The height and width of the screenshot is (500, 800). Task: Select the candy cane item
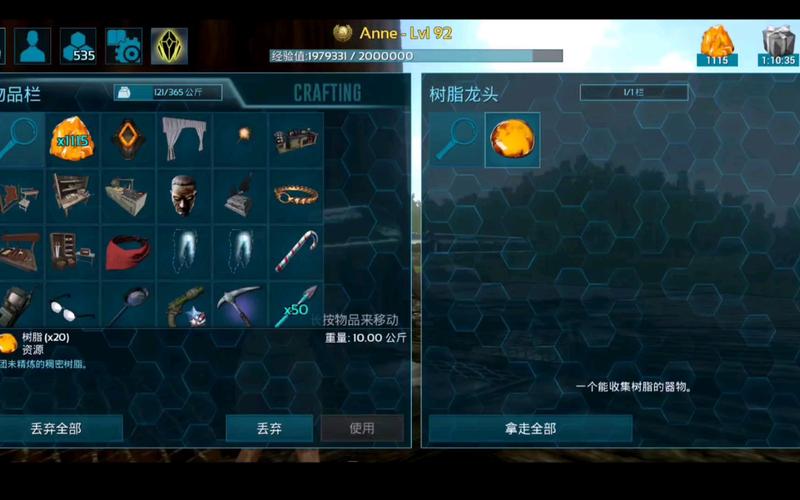point(296,252)
